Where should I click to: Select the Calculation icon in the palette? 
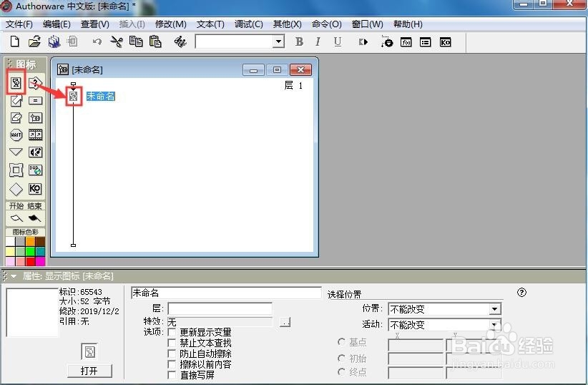(35, 101)
